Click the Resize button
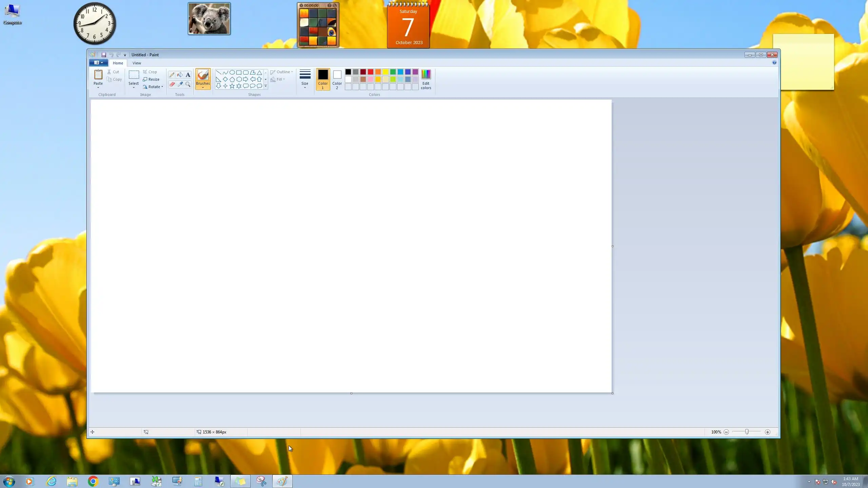Viewport: 868px width, 488px height. (151, 79)
